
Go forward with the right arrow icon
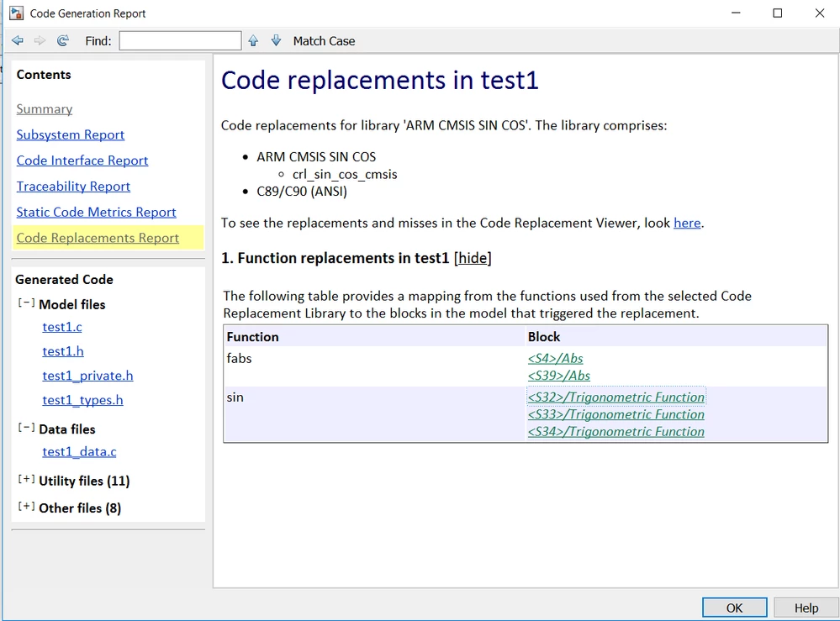tap(40, 40)
